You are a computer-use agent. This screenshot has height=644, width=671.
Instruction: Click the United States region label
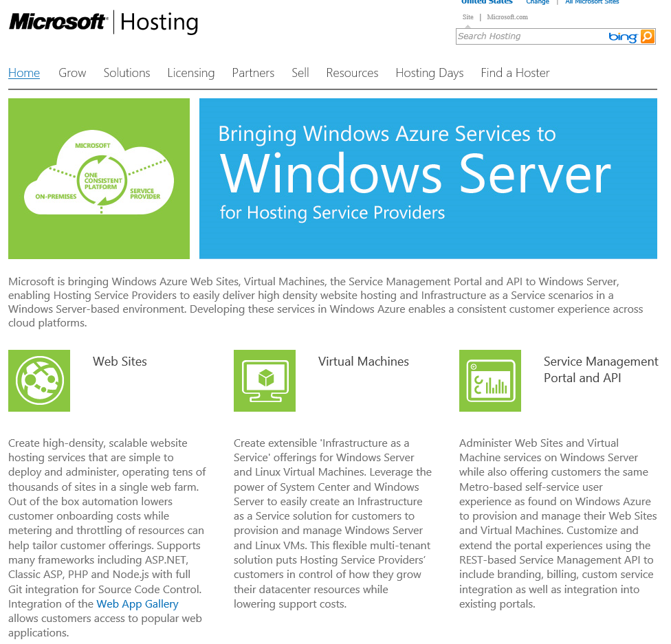(487, 1)
